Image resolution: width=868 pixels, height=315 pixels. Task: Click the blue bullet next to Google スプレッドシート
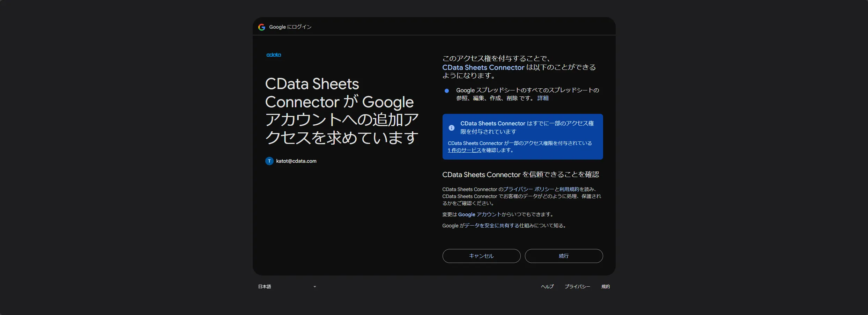click(446, 91)
